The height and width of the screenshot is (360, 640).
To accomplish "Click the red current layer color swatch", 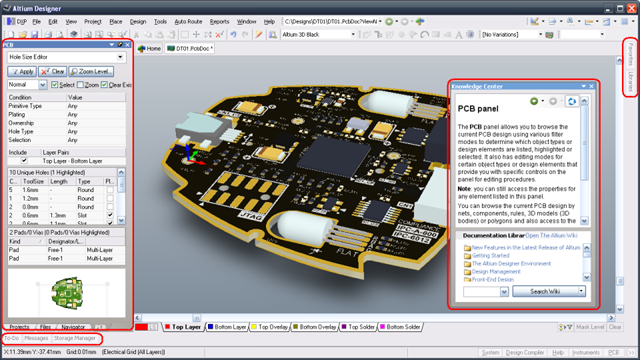I will 141,327.
